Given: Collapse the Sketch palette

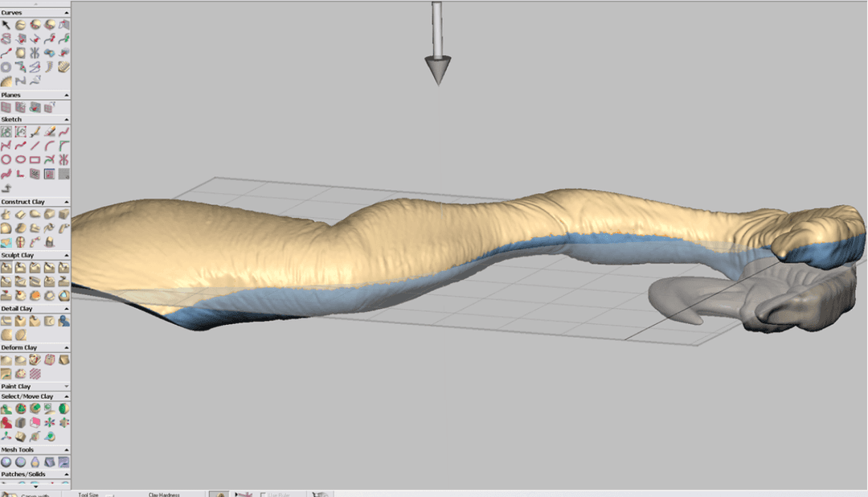Looking at the screenshot, I should (x=66, y=118).
